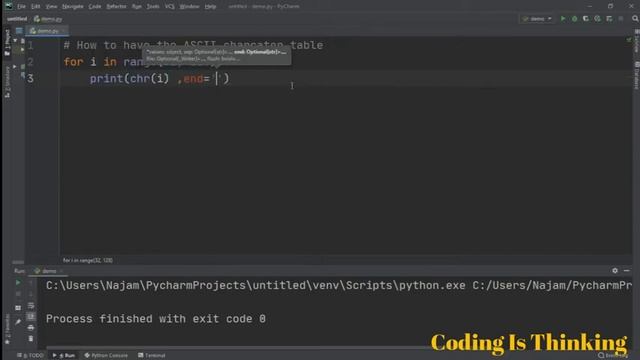Click the print(chr(i) code text
The image size is (640, 360).
(x=129, y=78)
